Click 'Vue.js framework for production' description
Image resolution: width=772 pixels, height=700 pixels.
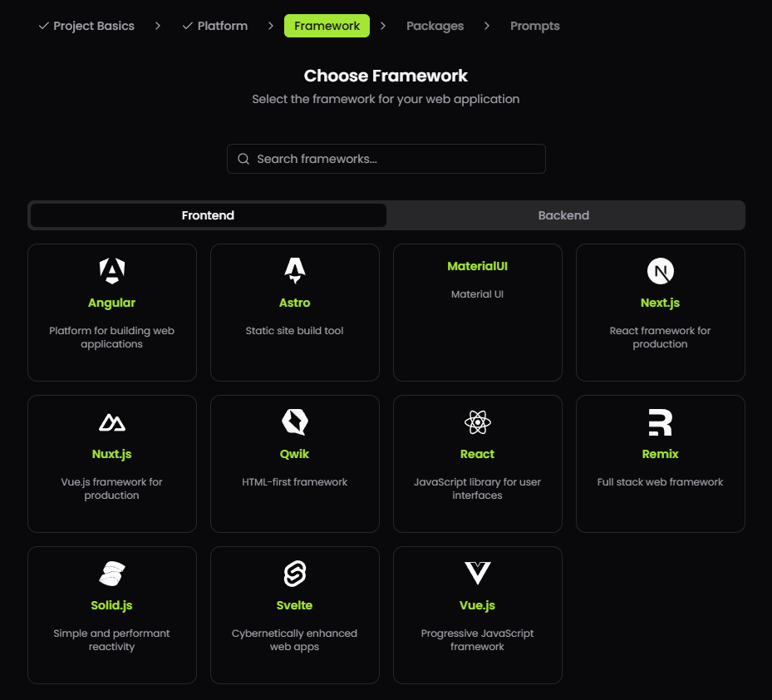click(111, 489)
